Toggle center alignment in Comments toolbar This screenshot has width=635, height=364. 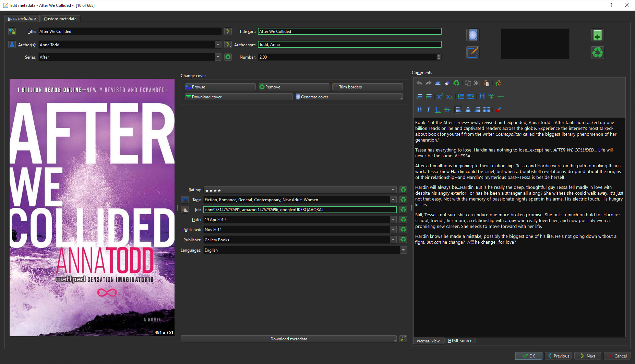point(468,110)
